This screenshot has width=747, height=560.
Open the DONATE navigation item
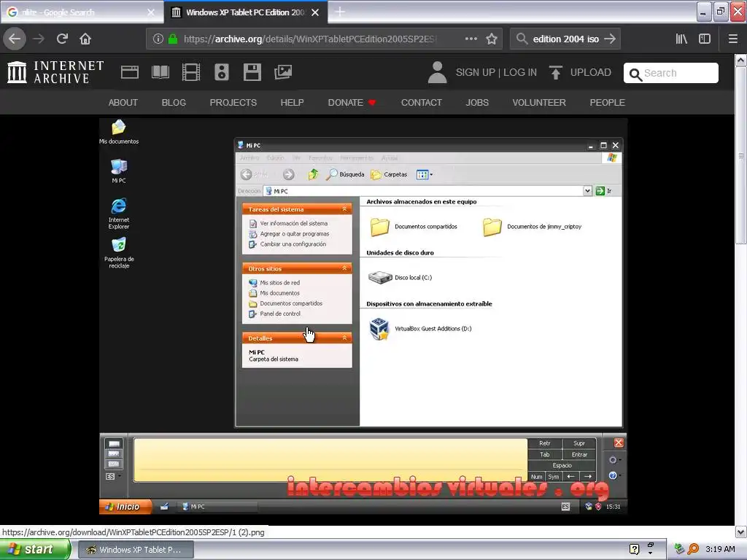pyautogui.click(x=352, y=102)
